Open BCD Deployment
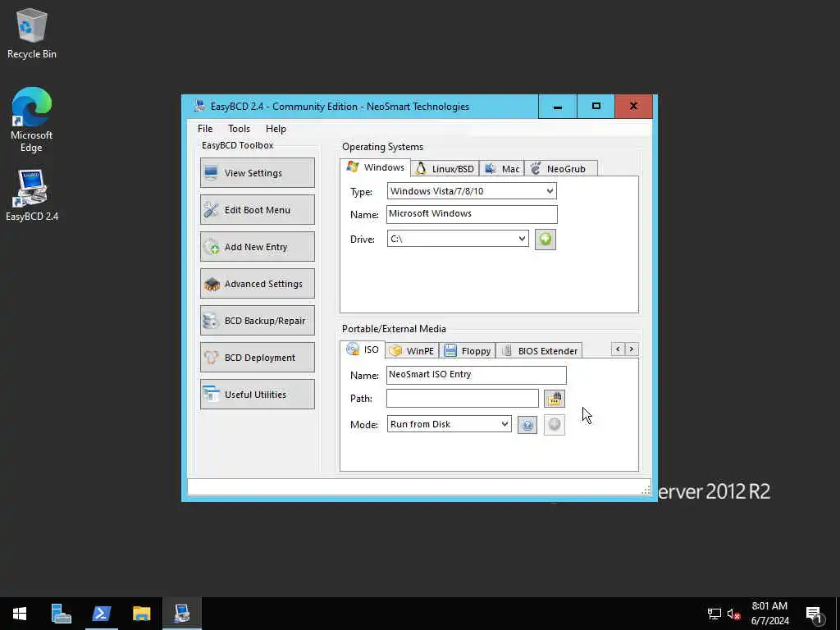The image size is (840, 630). coord(257,358)
